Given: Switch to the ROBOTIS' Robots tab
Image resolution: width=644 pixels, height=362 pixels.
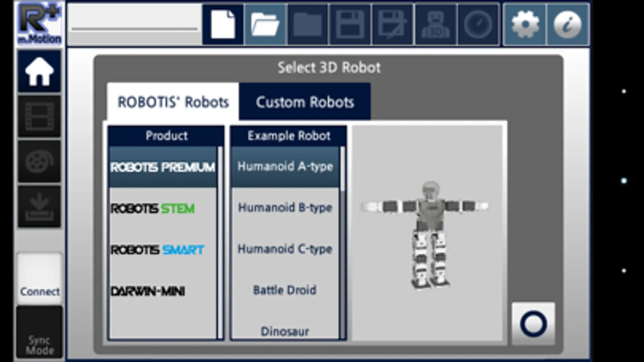Looking at the screenshot, I should pyautogui.click(x=173, y=102).
